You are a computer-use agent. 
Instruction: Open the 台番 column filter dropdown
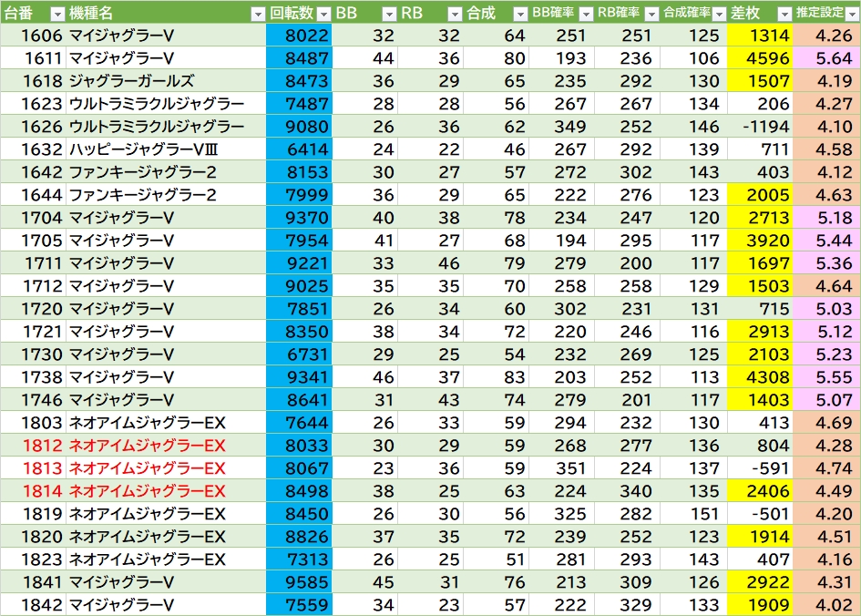[56, 14]
